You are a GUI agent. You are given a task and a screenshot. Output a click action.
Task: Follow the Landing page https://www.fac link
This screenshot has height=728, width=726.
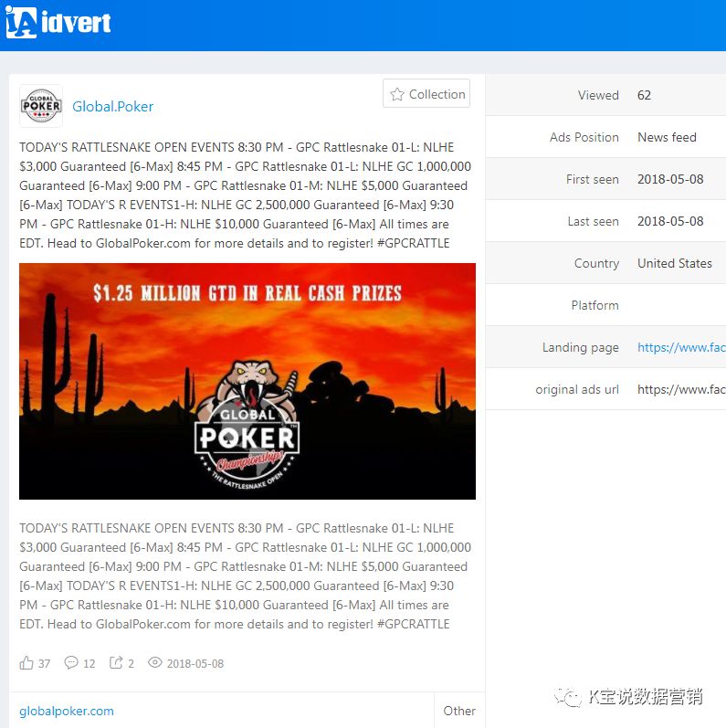pyautogui.click(x=681, y=347)
